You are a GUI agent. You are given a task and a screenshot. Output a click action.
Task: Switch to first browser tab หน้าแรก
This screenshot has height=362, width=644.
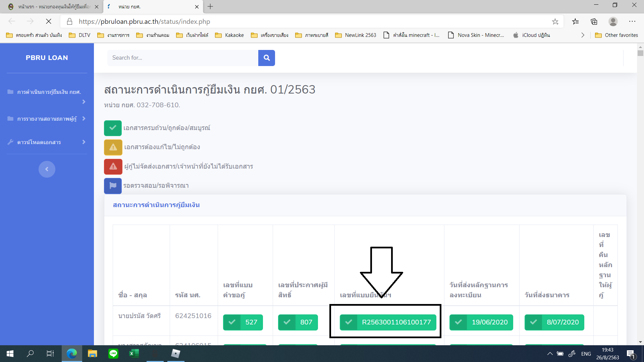[54, 7]
